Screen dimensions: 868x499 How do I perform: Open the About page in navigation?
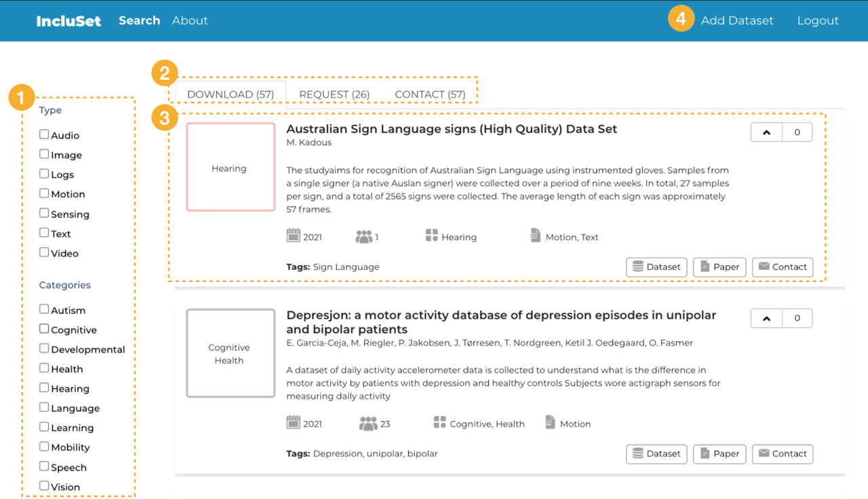190,20
